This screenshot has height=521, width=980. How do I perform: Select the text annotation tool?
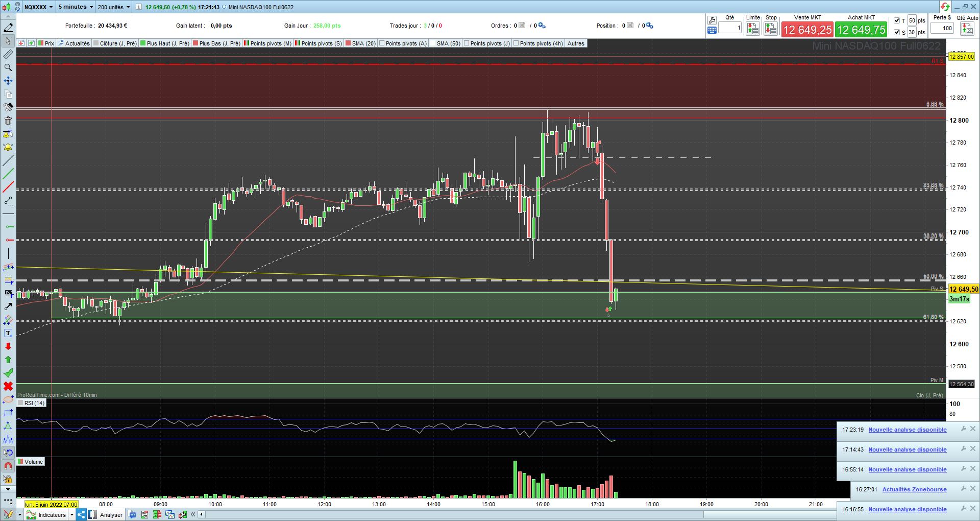(8, 333)
